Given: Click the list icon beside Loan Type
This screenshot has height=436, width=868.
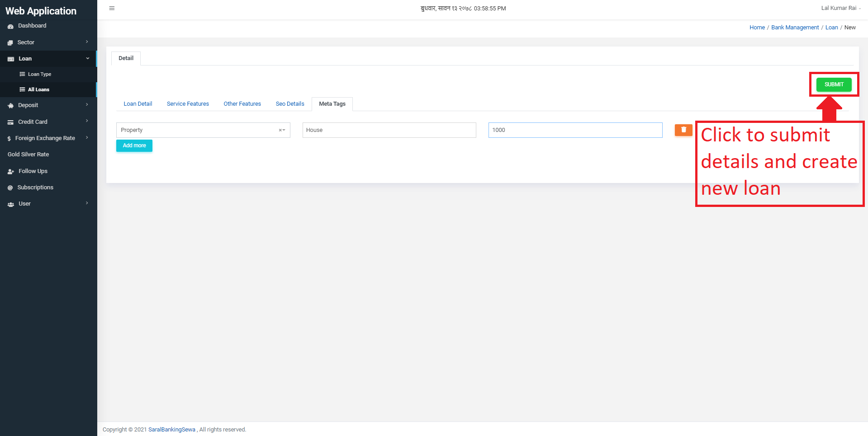Looking at the screenshot, I should tap(22, 74).
